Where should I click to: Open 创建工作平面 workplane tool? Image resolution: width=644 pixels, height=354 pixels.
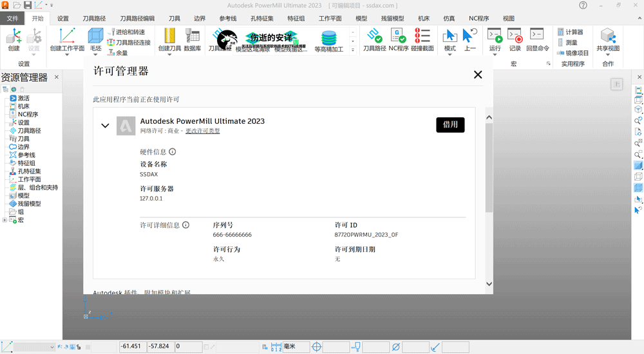67,40
